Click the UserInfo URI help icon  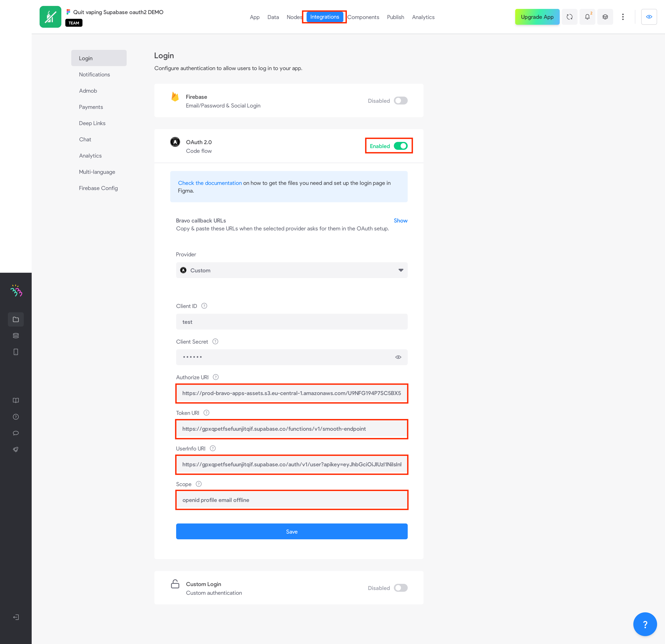click(x=213, y=448)
